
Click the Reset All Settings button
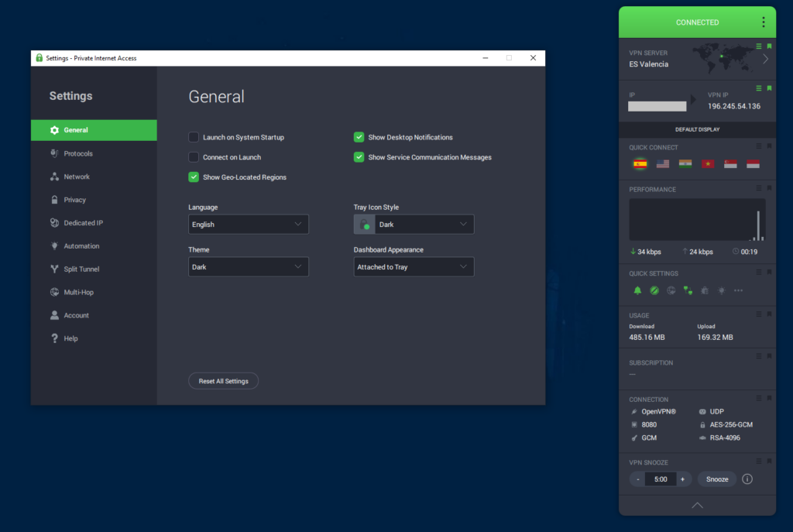223,380
